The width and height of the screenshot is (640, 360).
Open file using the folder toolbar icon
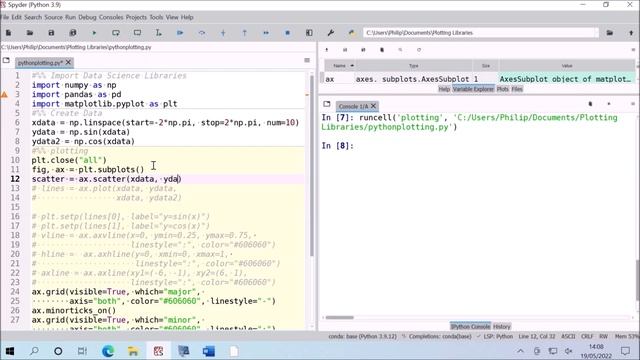pos(30,33)
